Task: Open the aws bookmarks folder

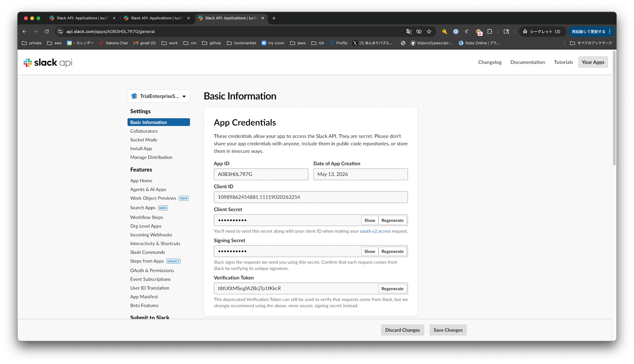Action: click(x=54, y=43)
